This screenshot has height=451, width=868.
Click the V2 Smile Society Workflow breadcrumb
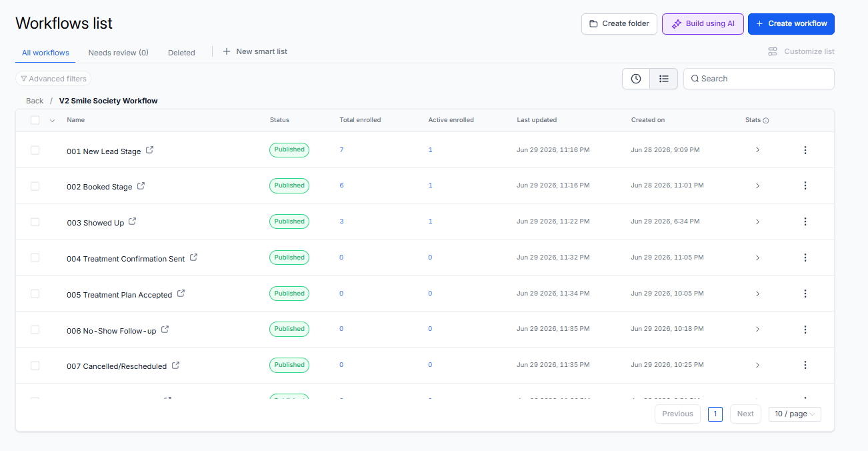coord(108,101)
